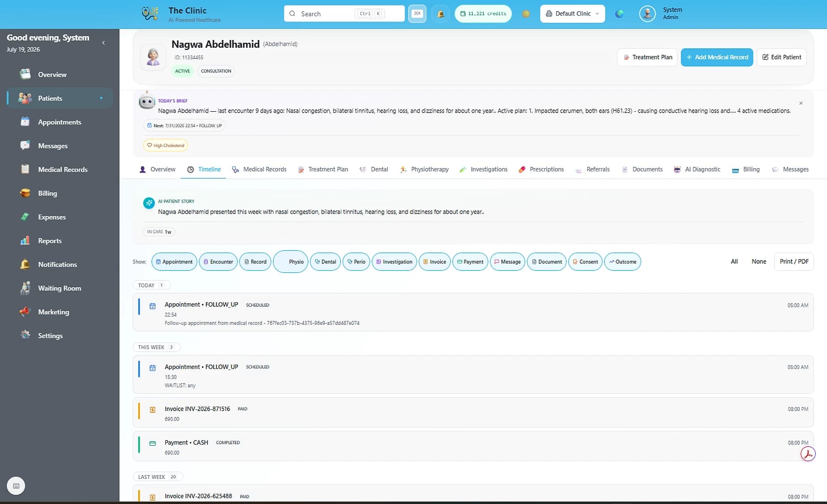Open the Waiting Room sidebar item

60,288
